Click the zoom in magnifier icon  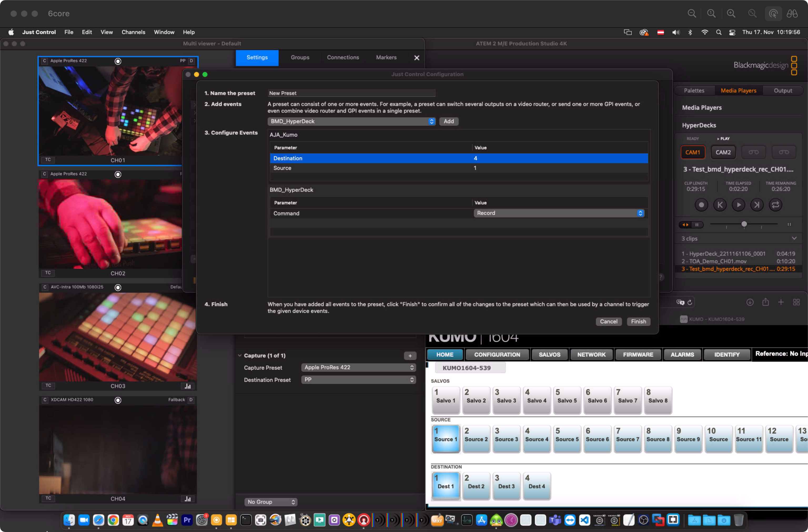coord(731,14)
